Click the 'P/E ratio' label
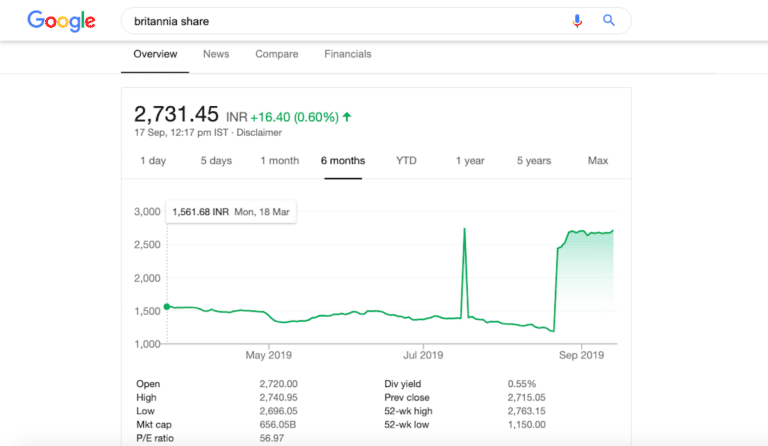The image size is (768, 446). click(x=155, y=438)
